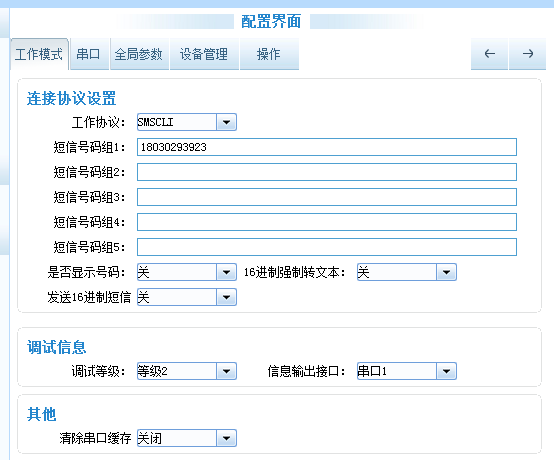Image resolution: width=554 pixels, height=460 pixels.
Task: Open the 调试等级 dropdown arrow
Action: click(x=226, y=371)
